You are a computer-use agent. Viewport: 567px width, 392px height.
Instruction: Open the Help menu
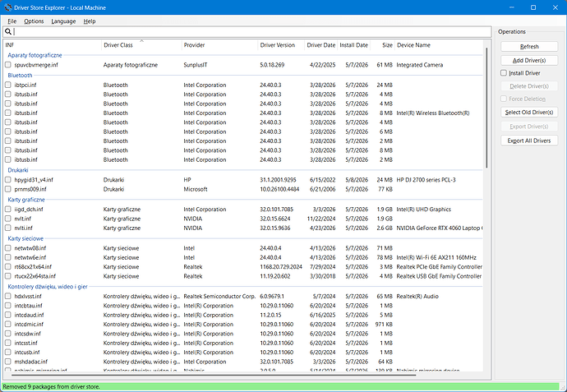click(90, 21)
